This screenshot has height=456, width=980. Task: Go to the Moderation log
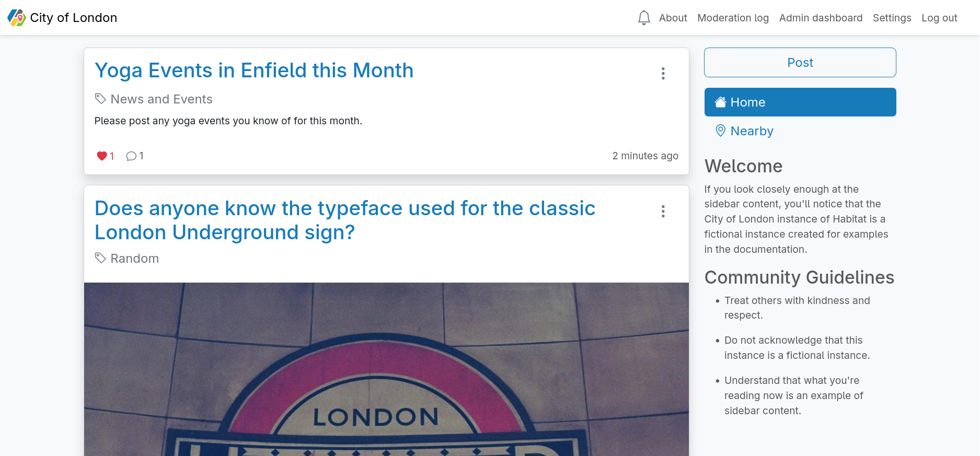pos(733,18)
